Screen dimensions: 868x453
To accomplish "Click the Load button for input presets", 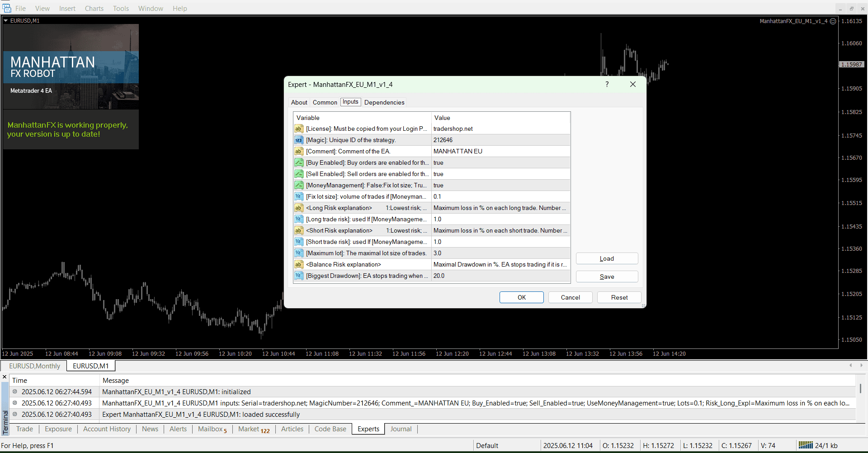I will coord(607,258).
